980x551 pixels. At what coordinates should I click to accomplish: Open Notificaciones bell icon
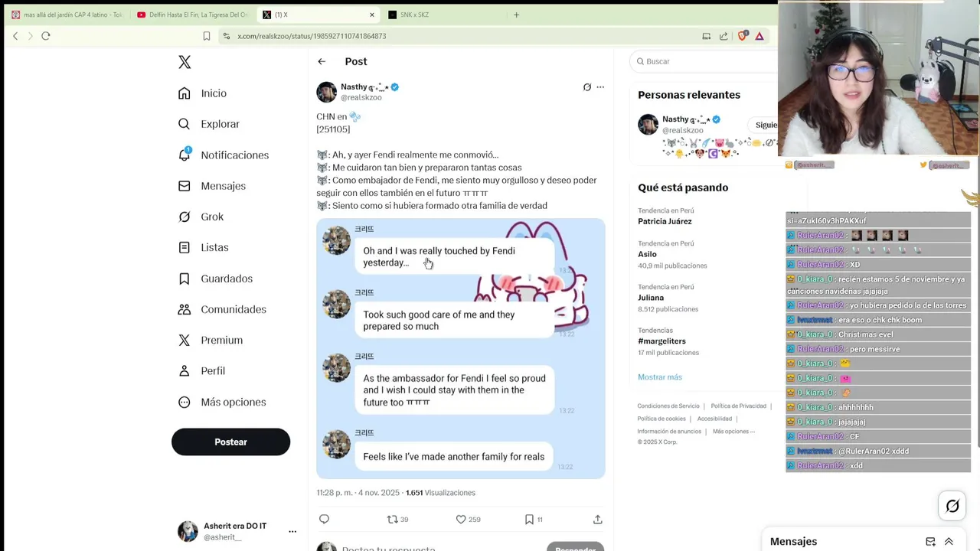[x=185, y=154]
